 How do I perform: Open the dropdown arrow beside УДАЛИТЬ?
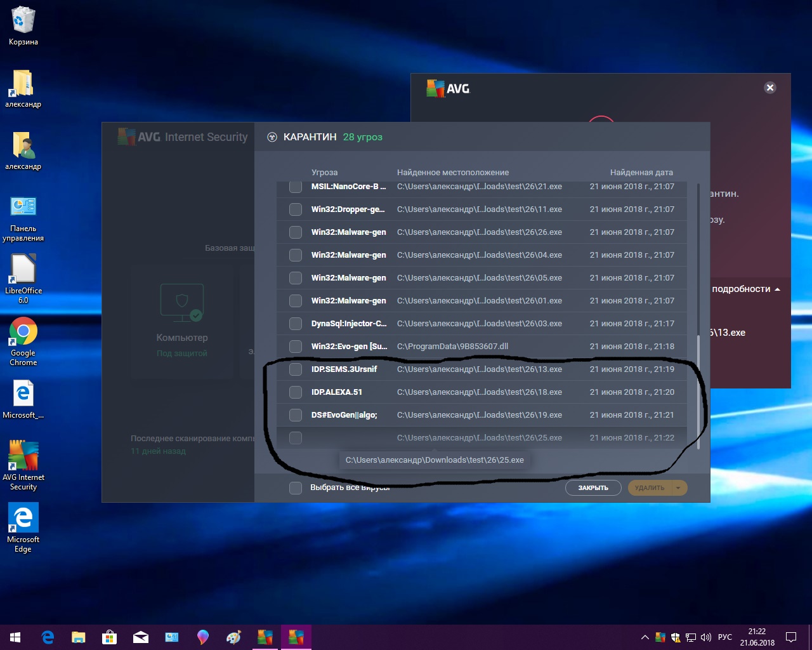pyautogui.click(x=678, y=488)
